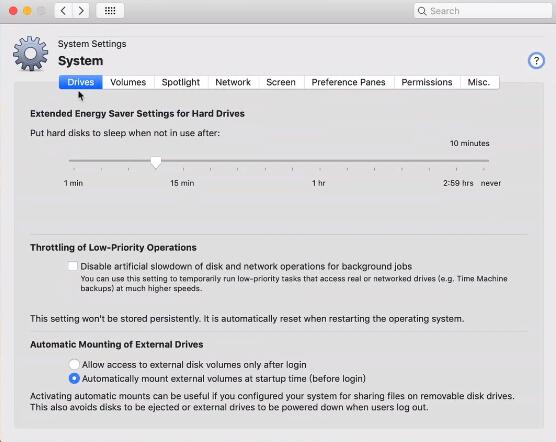The image size is (556, 442).
Task: Open the Spotlight tab
Action: [181, 82]
